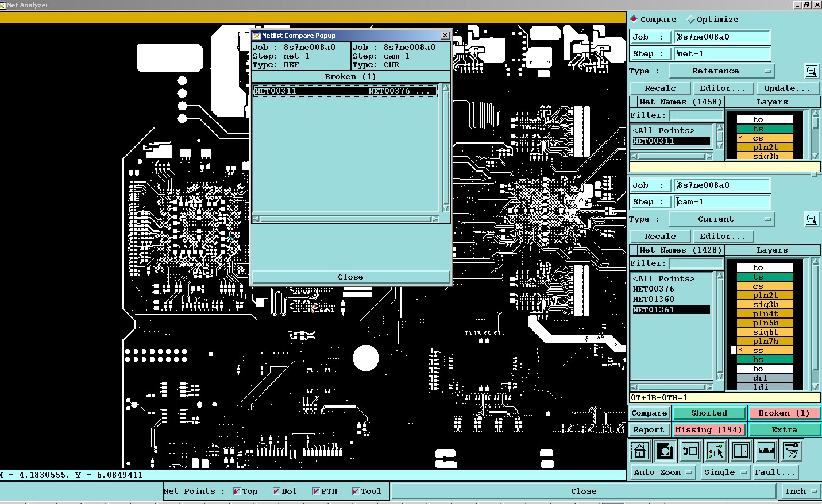Click the bottom bar Close button
Image resolution: width=822 pixels, height=504 pixels.
click(x=584, y=491)
